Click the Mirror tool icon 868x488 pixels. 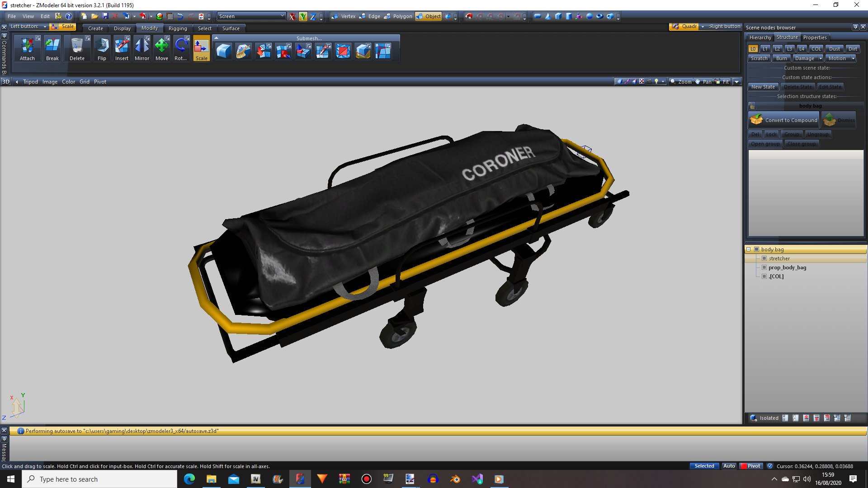(142, 49)
